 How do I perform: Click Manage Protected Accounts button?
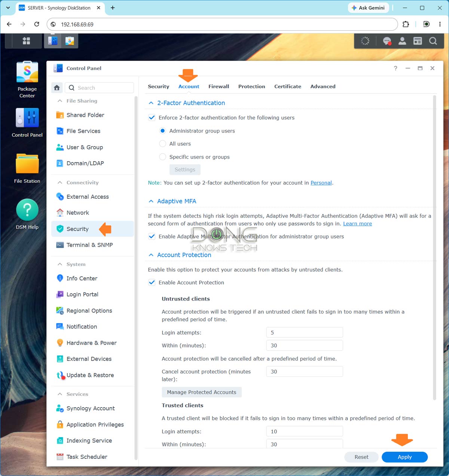coord(202,392)
